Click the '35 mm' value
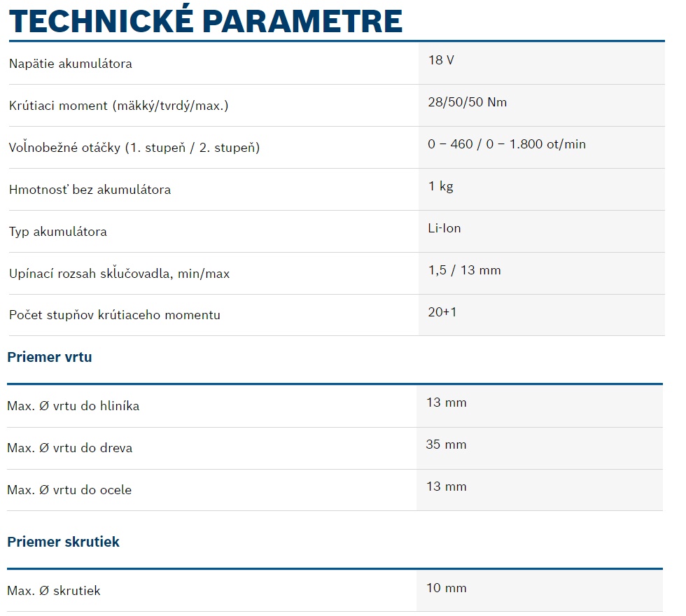686x616 pixels. pyautogui.click(x=446, y=444)
